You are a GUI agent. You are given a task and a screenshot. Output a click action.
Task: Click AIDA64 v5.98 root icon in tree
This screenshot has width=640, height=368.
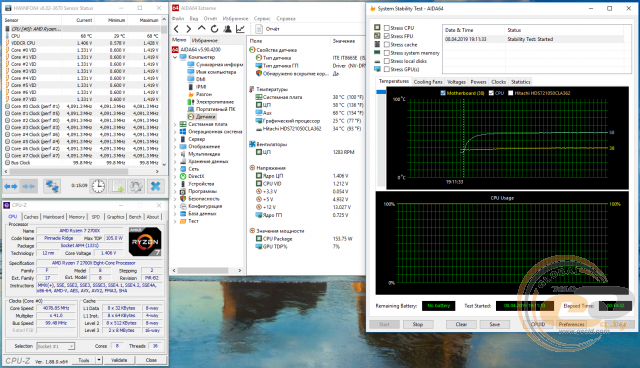click(x=175, y=49)
